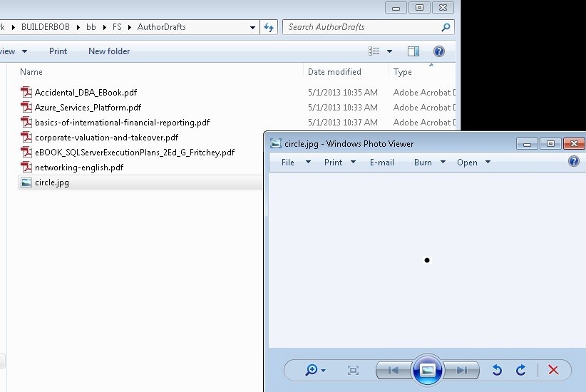Screen dimensions: 586x392
Task: Click E-mail in Photo Viewer toolbar
Action: tap(381, 163)
